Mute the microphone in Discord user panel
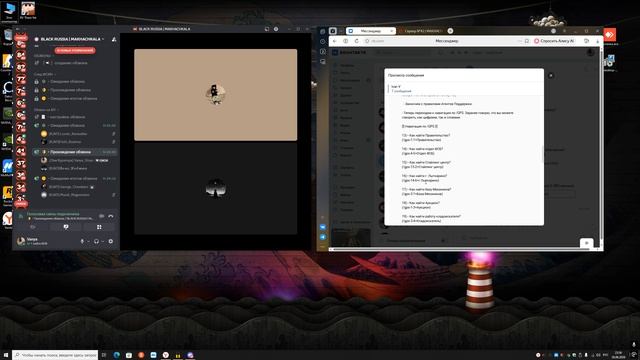This screenshot has height=360, width=640. coord(82,241)
